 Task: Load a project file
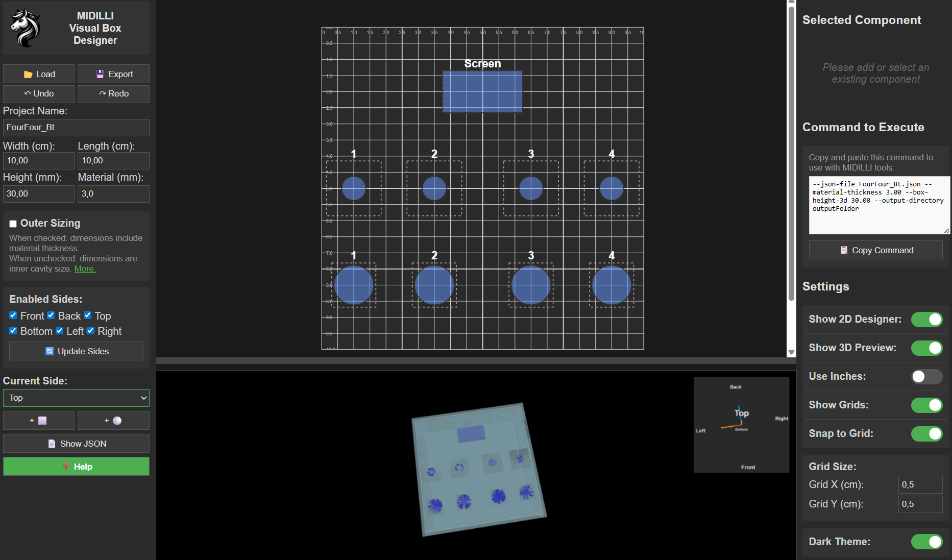click(39, 74)
